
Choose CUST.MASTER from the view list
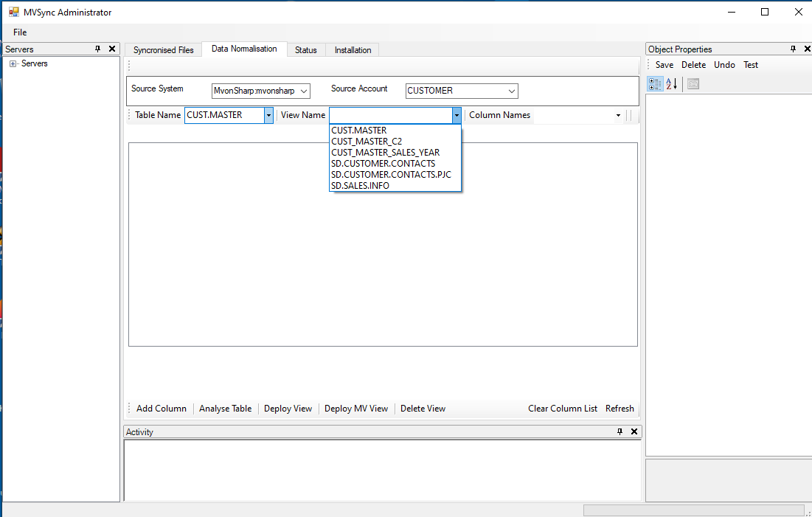(x=395, y=130)
